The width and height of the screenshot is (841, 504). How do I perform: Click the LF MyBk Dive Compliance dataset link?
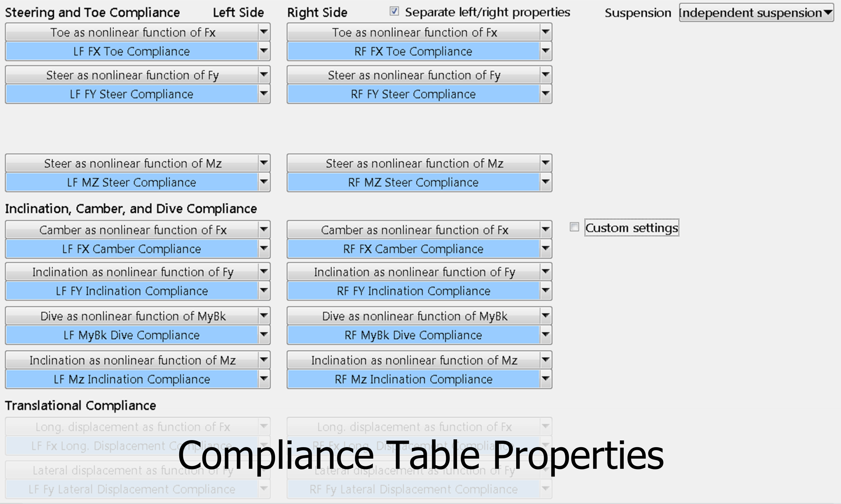pyautogui.click(x=131, y=335)
